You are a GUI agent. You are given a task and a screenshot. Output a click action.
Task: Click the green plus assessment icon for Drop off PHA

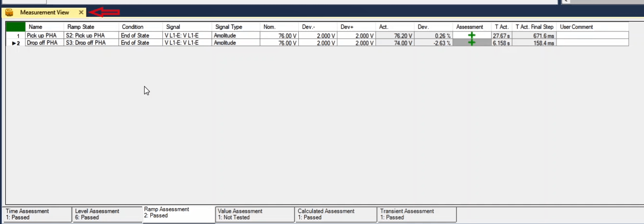click(x=471, y=42)
